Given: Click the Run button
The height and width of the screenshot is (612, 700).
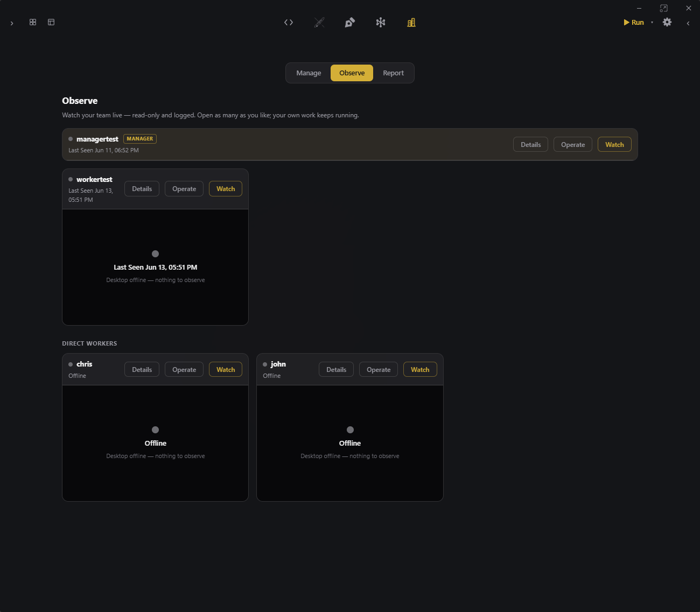Looking at the screenshot, I should click(634, 22).
